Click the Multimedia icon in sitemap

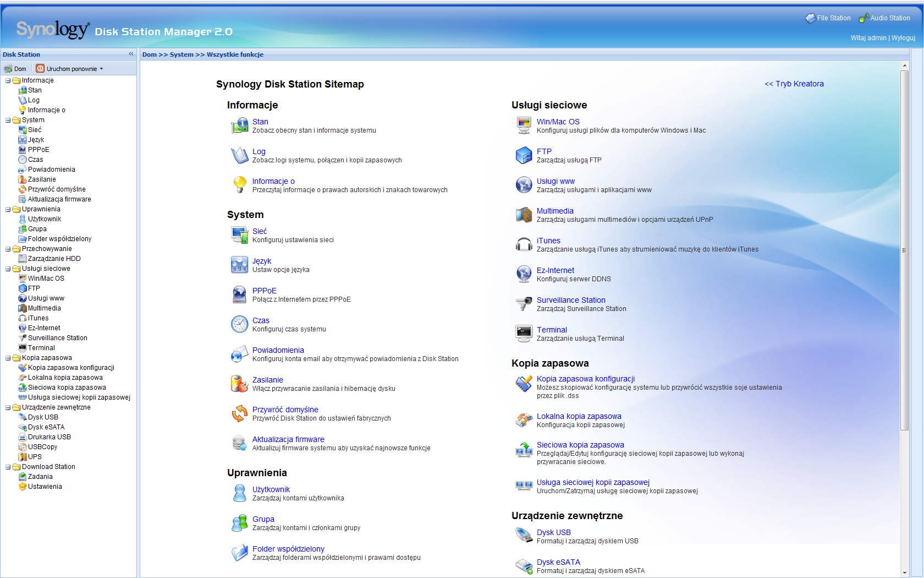(524, 215)
